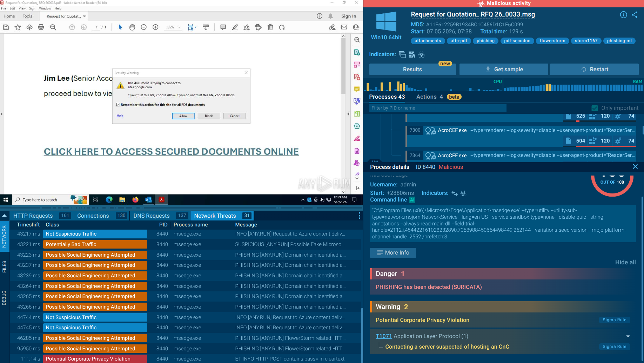Click the phishing tag
Viewport: 644px width, 363px height.
485,41
